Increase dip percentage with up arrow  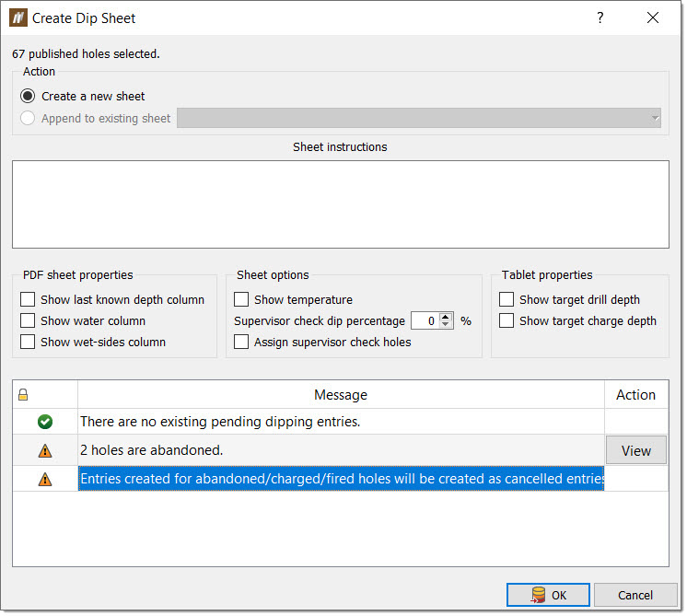point(446,317)
